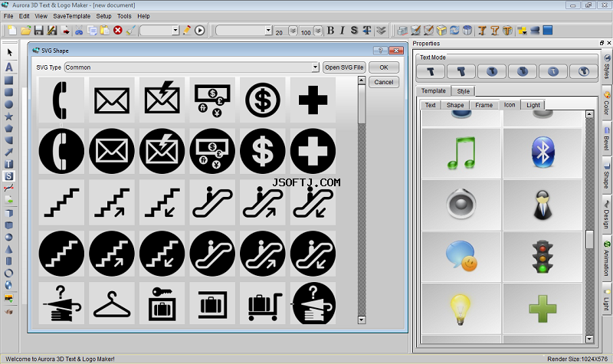Open the Color side panel tab
Image resolution: width=613 pixels, height=364 pixels.
tap(606, 104)
